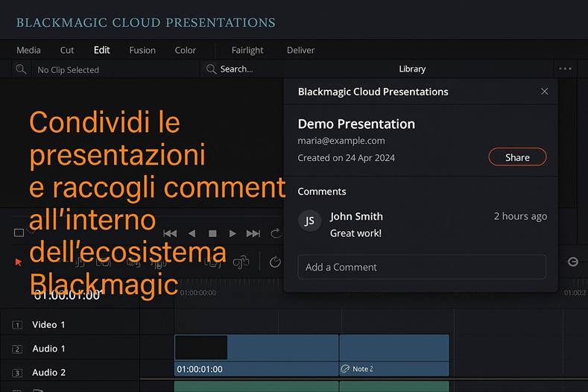Click the skip to start playback button
This screenshot has height=392, width=588.
coord(170,233)
